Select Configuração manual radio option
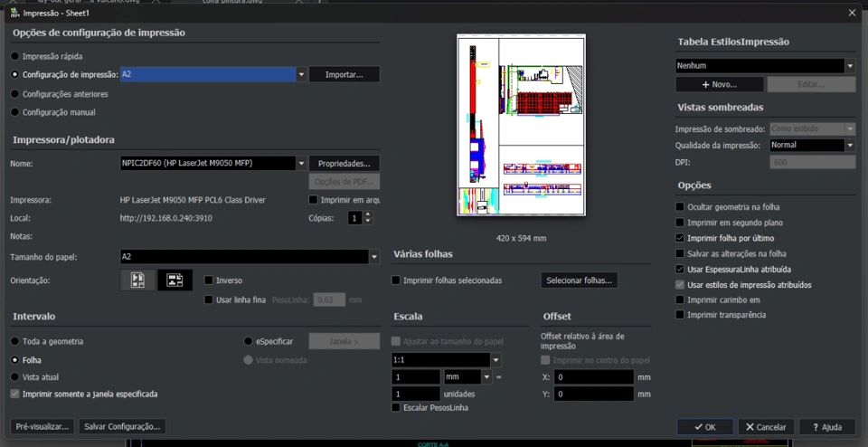Image resolution: width=868 pixels, height=447 pixels. pos(15,112)
